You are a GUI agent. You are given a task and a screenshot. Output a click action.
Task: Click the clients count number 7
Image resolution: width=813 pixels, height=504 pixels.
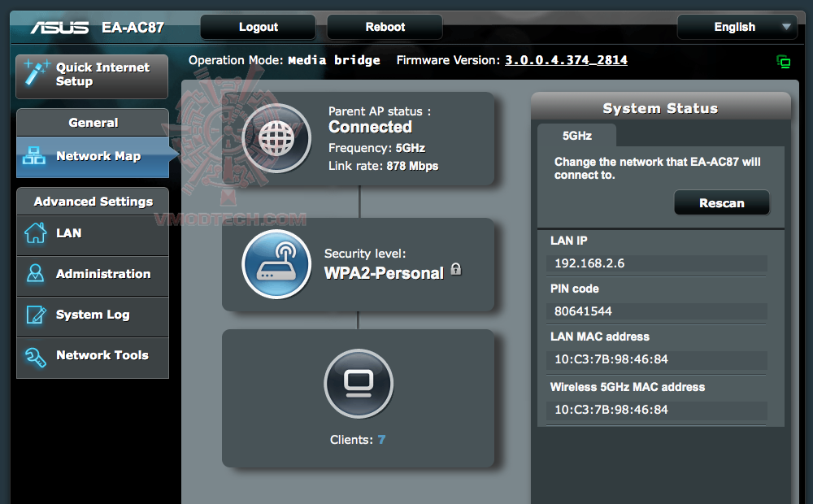pos(381,440)
